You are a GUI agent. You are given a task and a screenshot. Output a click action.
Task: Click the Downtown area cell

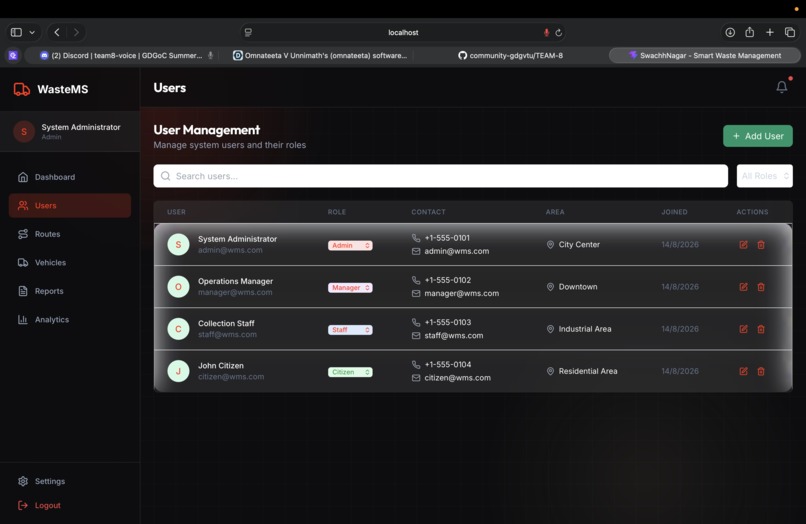578,287
